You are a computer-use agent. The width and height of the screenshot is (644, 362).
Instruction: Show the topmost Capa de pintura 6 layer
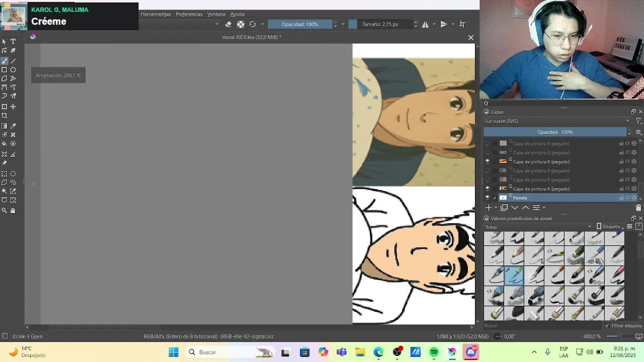point(487,143)
